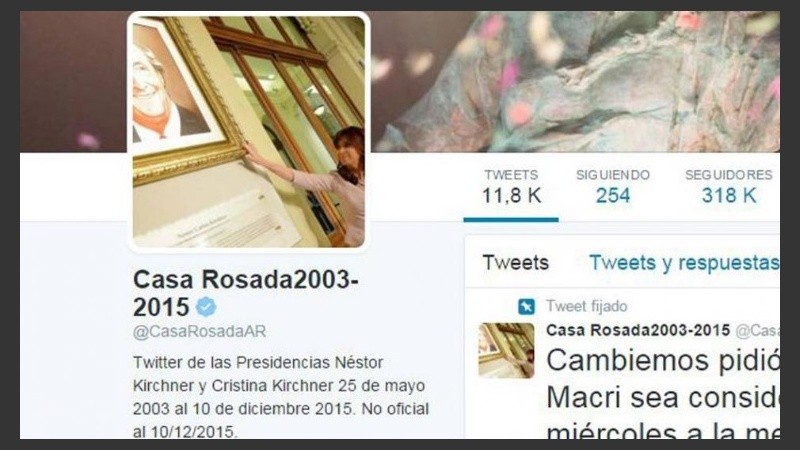Click the Tweet fijado label
This screenshot has width=800, height=450.
point(587,306)
